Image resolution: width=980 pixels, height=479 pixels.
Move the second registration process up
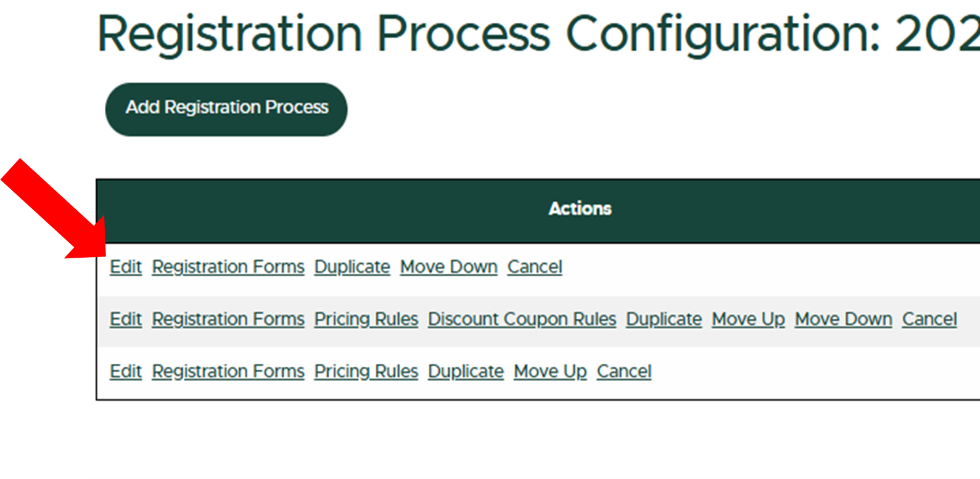tap(747, 319)
